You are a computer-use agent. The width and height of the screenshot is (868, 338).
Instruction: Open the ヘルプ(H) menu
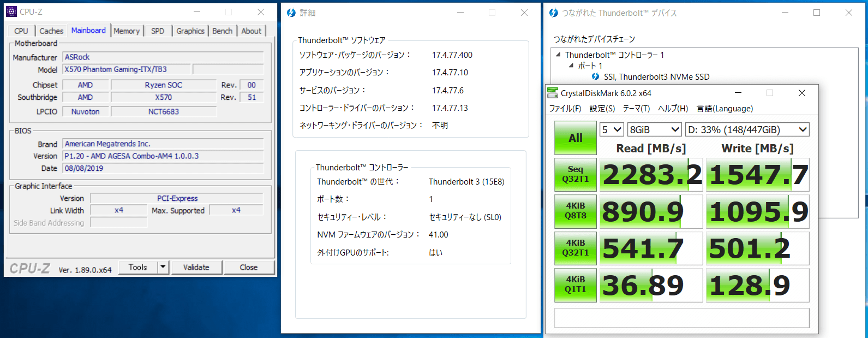click(673, 109)
